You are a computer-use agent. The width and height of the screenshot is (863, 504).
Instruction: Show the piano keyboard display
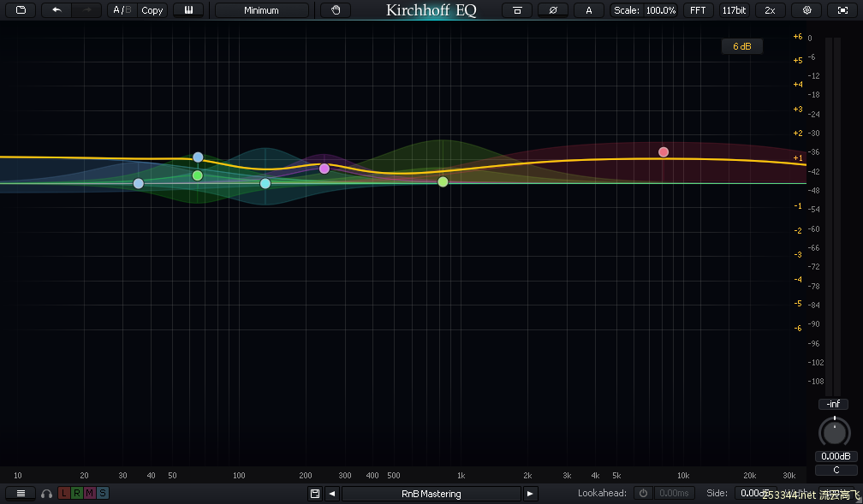(x=188, y=10)
